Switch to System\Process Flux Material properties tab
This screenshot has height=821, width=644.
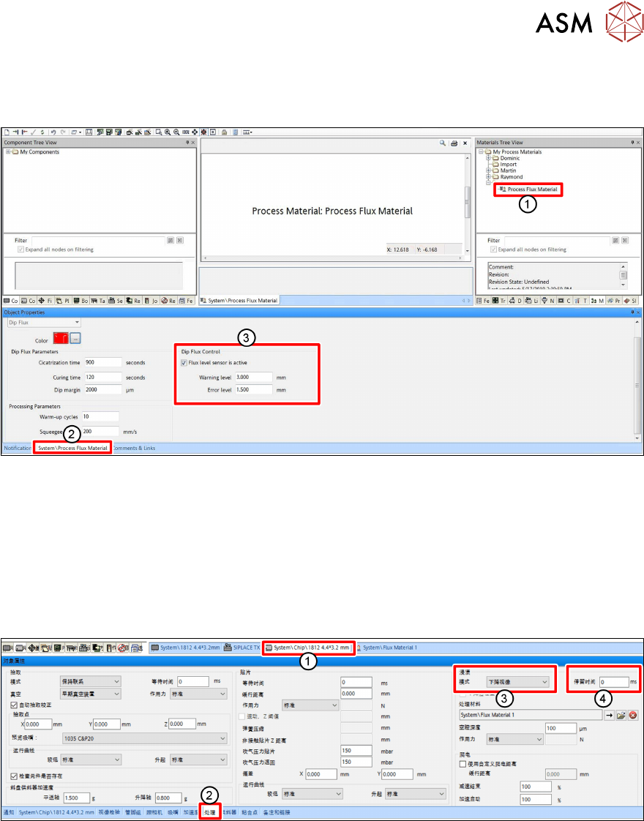(x=72, y=449)
